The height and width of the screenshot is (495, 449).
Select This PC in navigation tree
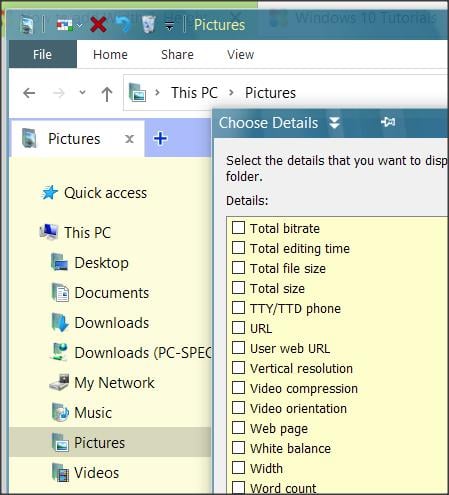coord(87,233)
